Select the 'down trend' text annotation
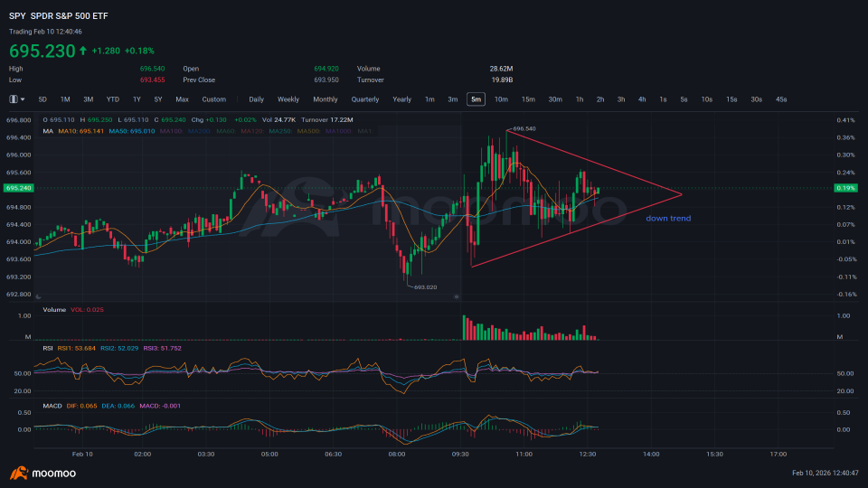 [668, 218]
